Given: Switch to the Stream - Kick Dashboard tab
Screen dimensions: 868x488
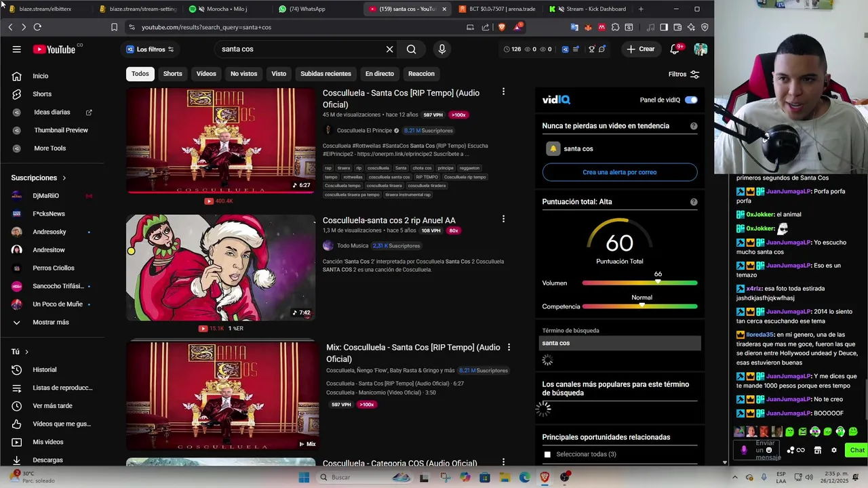Looking at the screenshot, I should pos(589,9).
